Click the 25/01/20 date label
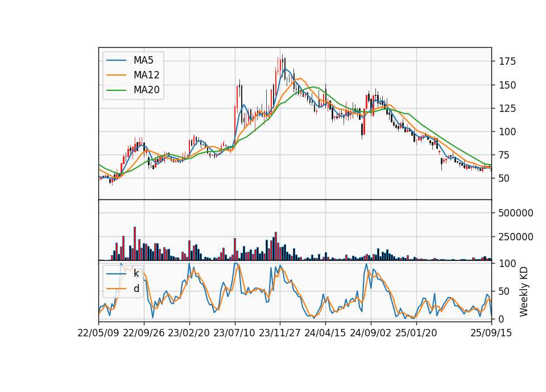Image resolution: width=546 pixels, height=392 pixels. tap(416, 333)
